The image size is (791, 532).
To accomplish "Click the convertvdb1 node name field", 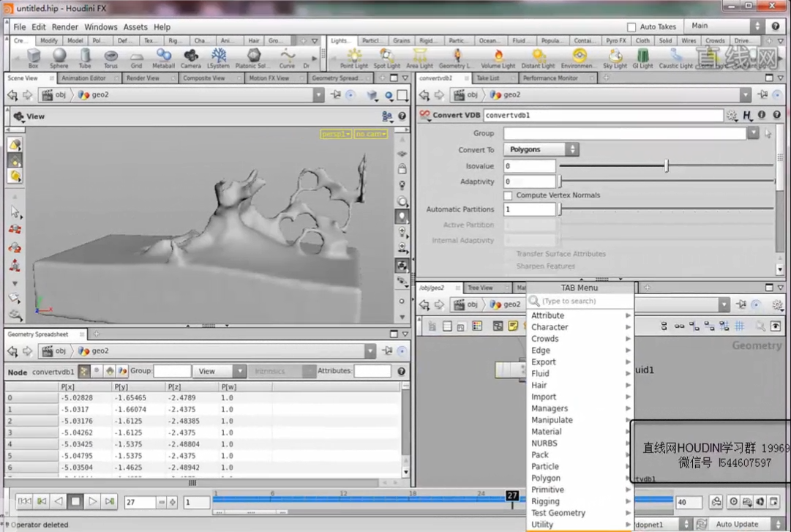I will (x=603, y=116).
